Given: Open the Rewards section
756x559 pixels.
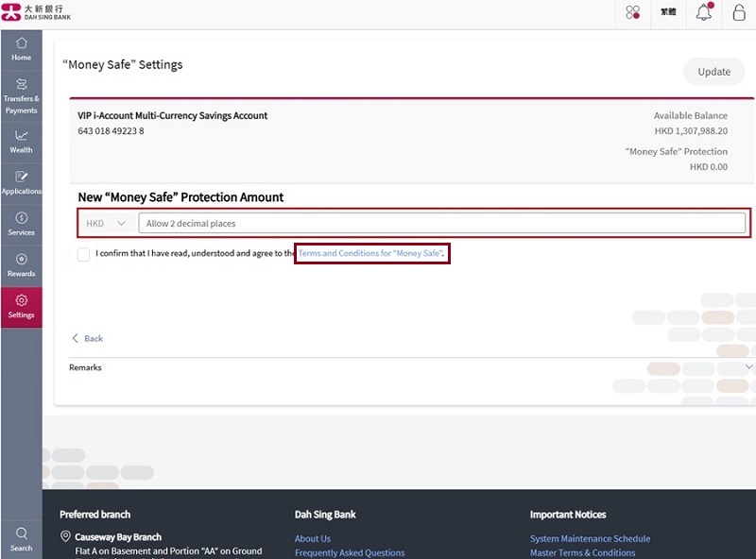Looking at the screenshot, I should (x=21, y=265).
